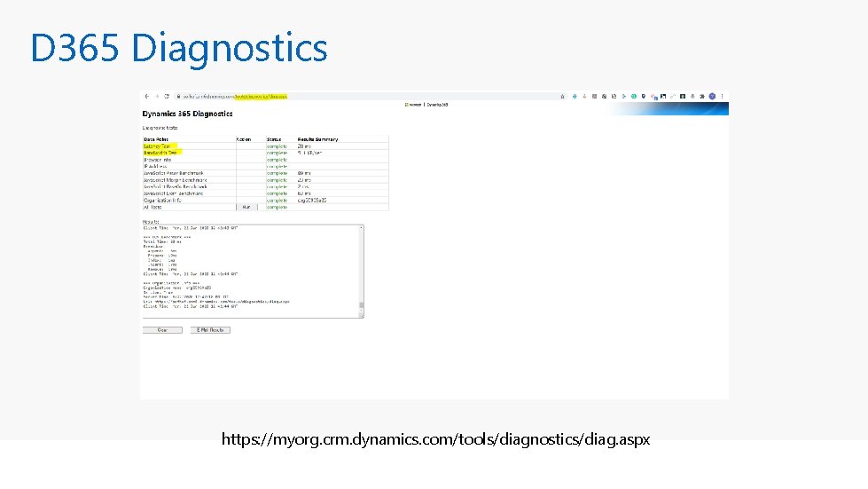Click the Action column header

244,139
